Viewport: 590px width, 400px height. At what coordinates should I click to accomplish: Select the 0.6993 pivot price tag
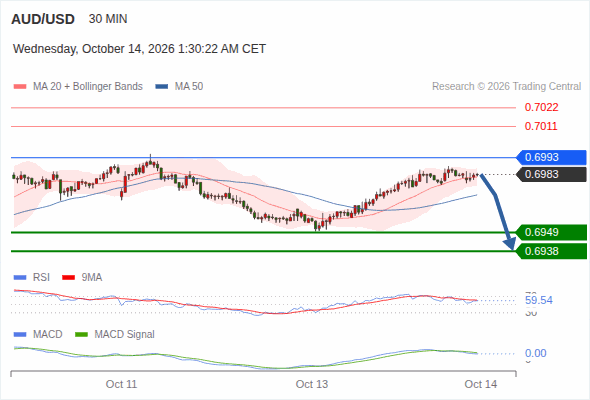coord(551,157)
